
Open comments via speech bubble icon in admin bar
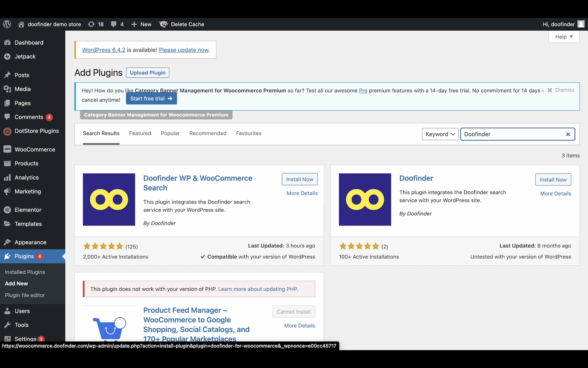click(x=114, y=24)
